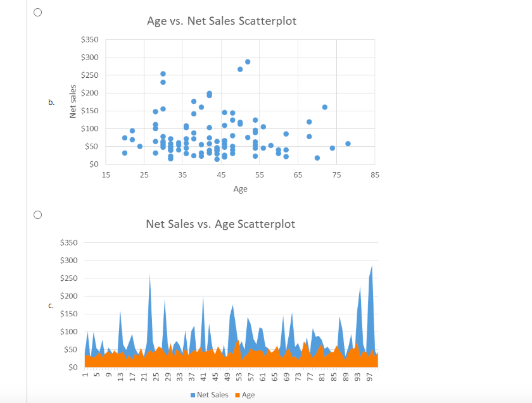532x403 pixels.
Task: Click the $50 axis label in chart b
Action: pyautogui.click(x=92, y=146)
